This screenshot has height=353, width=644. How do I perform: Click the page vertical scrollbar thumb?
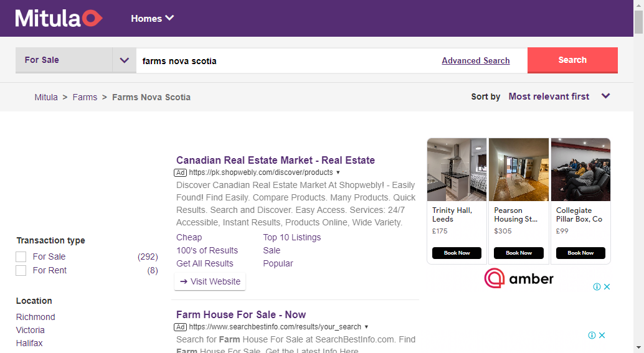(638, 21)
